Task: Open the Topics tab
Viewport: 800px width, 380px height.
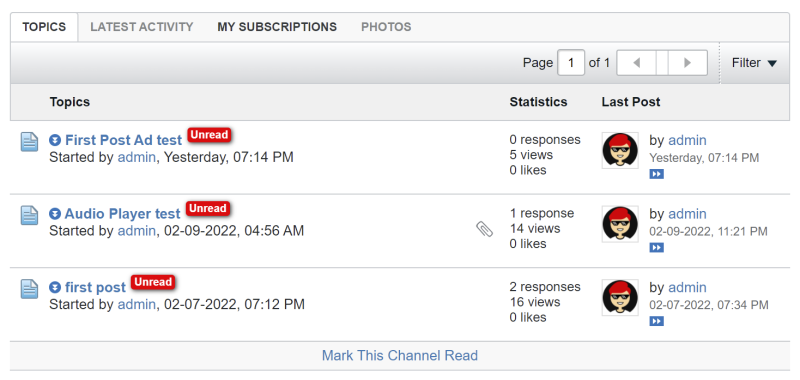Action: coord(44,27)
